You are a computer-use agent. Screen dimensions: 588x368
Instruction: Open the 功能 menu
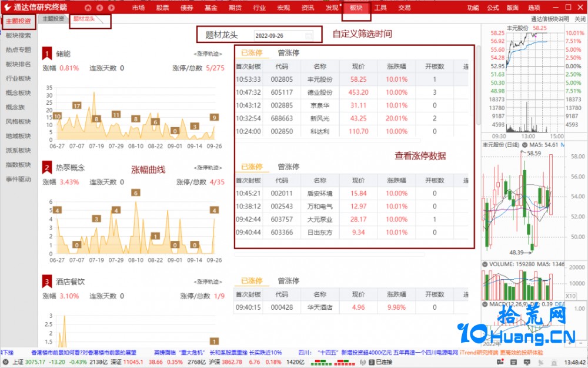coord(473,8)
